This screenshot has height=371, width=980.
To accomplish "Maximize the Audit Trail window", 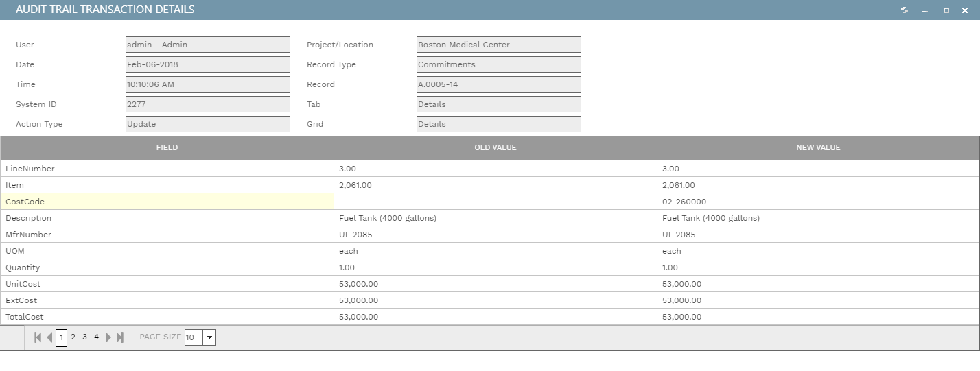I will tap(946, 10).
